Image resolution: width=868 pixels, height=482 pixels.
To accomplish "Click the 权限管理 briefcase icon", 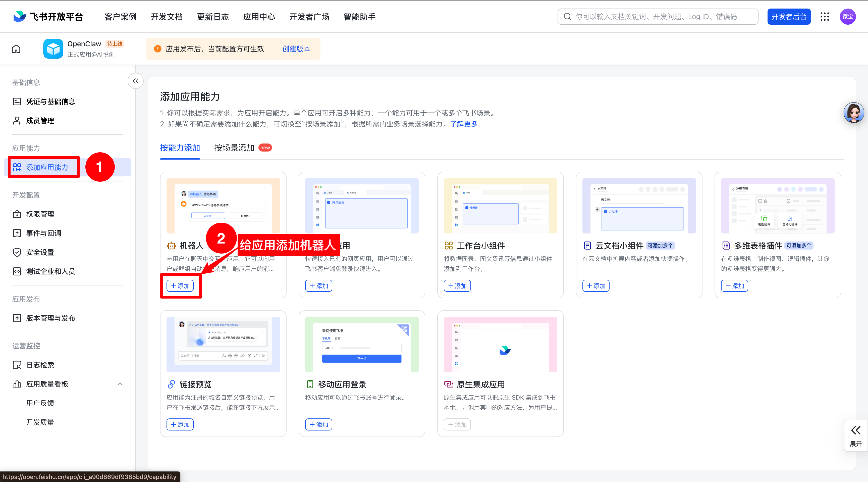I will (x=17, y=214).
